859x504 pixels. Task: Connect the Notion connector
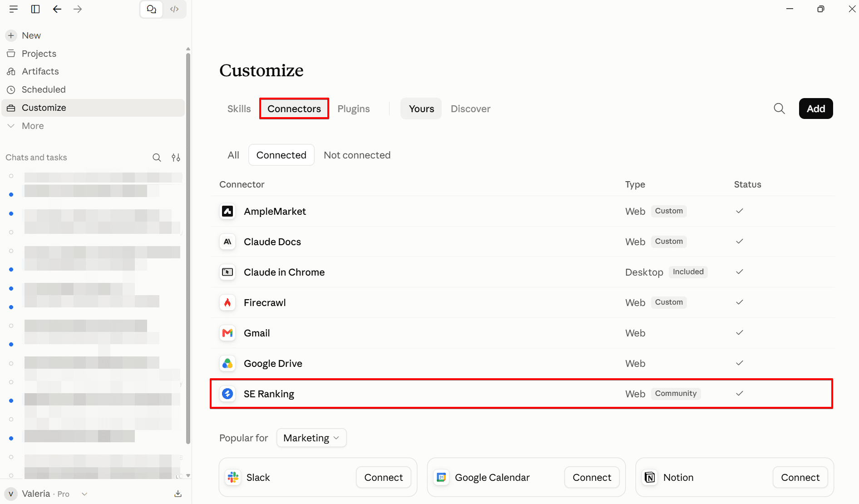[x=800, y=477]
